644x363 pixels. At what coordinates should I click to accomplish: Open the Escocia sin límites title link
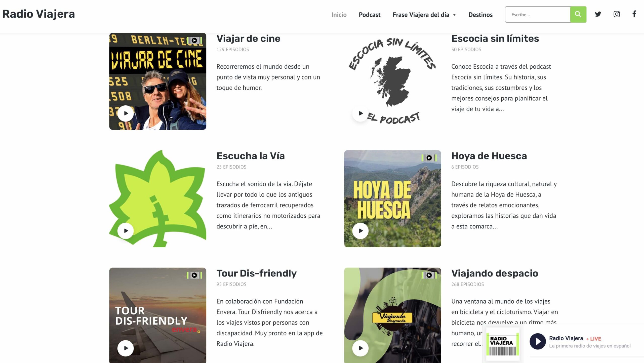tap(495, 38)
